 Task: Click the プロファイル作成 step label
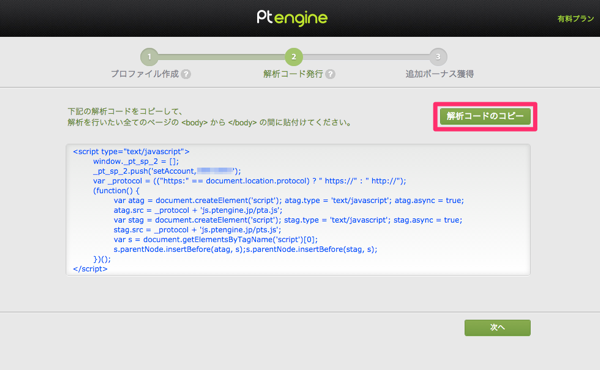click(x=145, y=74)
